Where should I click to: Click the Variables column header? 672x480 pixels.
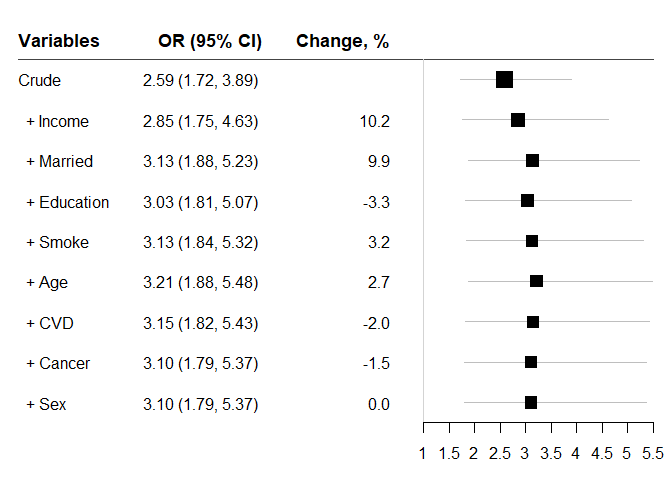pos(59,41)
